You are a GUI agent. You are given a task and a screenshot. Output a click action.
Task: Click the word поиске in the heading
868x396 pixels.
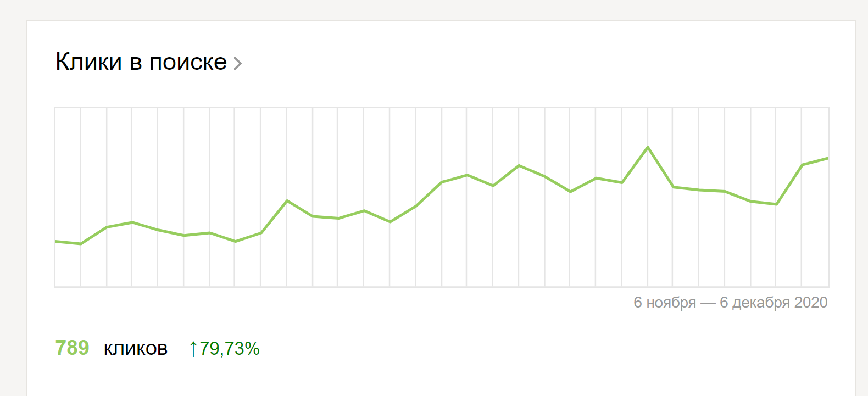tap(188, 63)
